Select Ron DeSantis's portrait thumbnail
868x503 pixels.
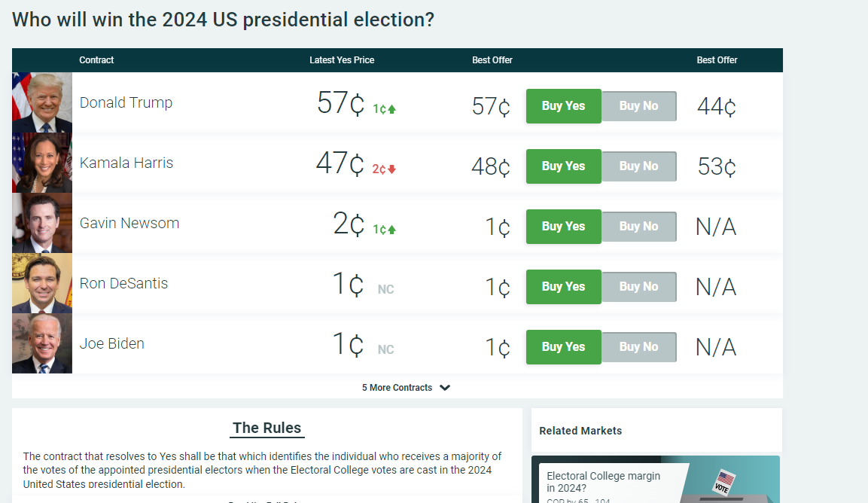tap(42, 283)
